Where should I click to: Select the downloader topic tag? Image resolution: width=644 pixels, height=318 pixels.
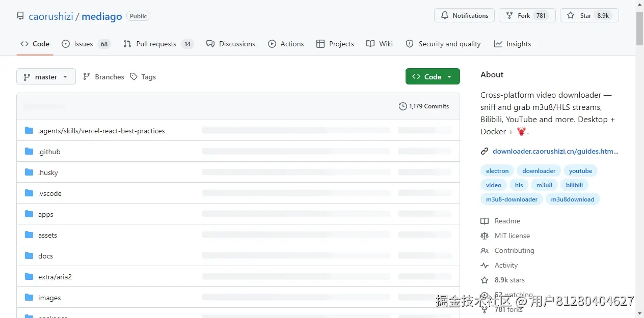(x=539, y=171)
